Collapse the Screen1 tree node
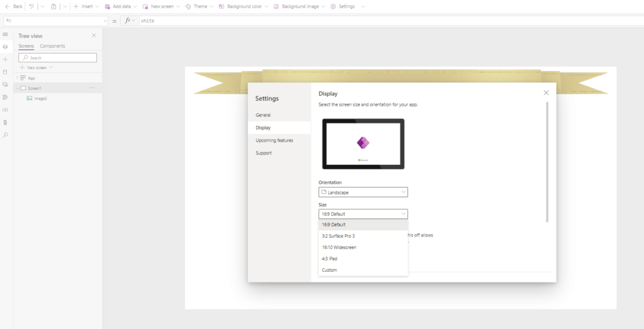Viewport: 644px width, 329px height. (x=17, y=88)
